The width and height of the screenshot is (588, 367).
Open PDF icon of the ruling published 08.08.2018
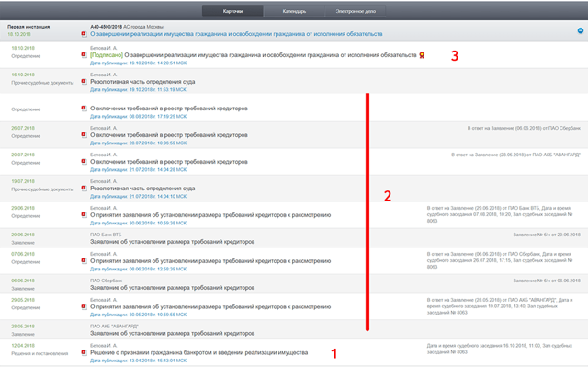pos(84,109)
